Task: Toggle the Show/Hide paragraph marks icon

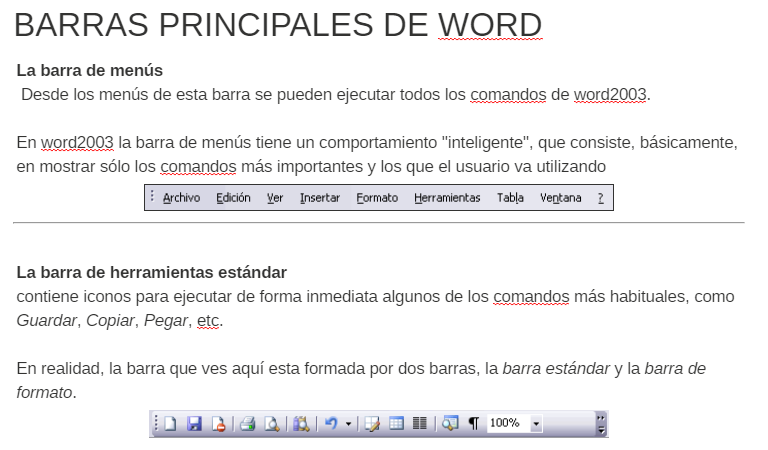Action: pyautogui.click(x=473, y=424)
